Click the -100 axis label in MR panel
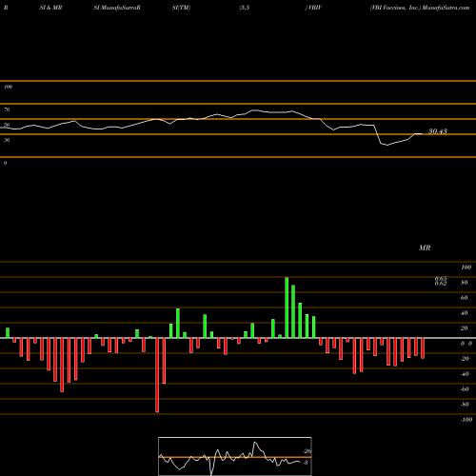The width and height of the screenshot is (476, 476). tap(466, 420)
